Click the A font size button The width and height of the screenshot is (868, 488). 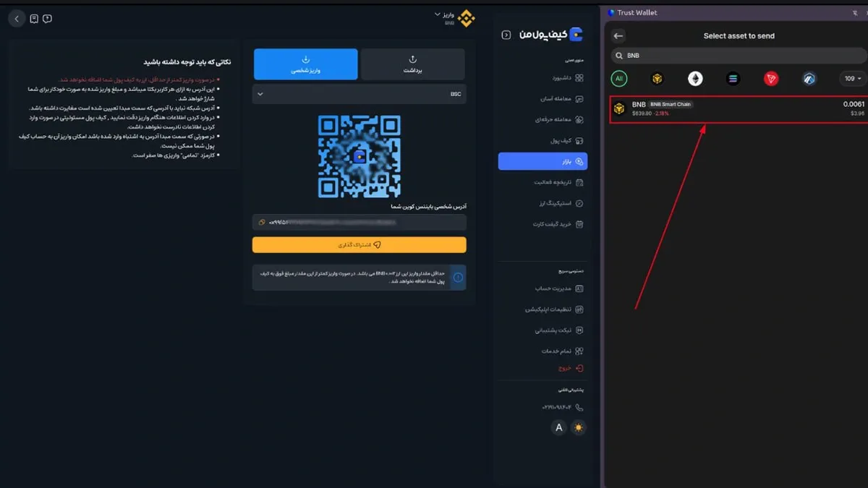click(558, 428)
